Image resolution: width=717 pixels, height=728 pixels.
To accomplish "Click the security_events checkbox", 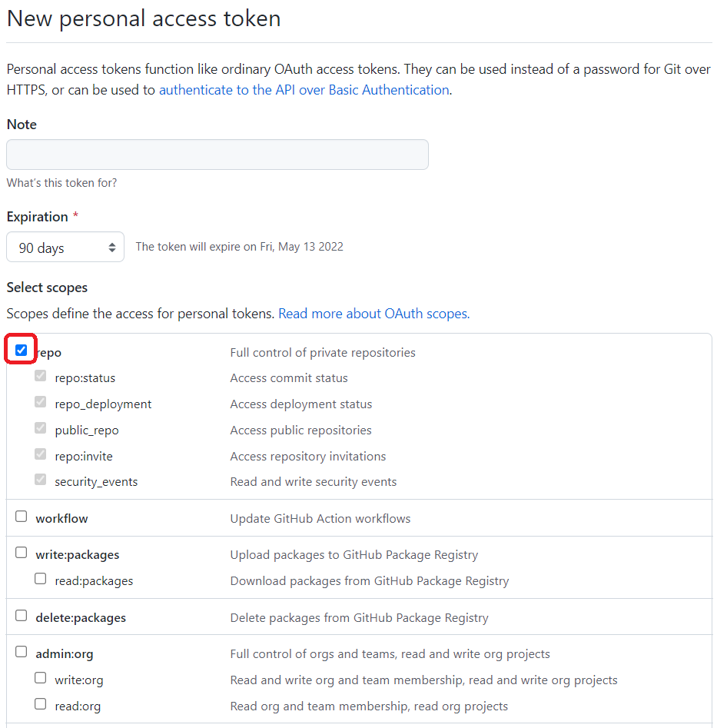I will pyautogui.click(x=41, y=480).
